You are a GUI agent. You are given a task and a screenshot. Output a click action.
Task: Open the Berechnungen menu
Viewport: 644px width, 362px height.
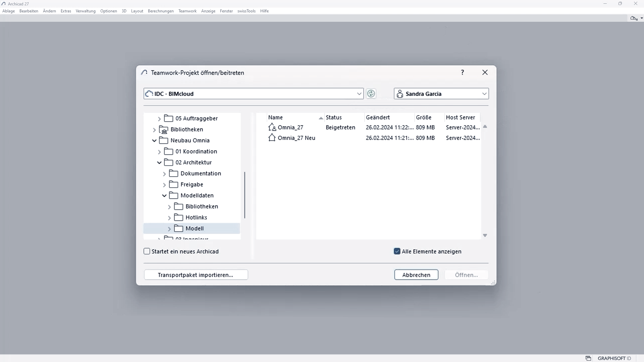click(x=161, y=11)
